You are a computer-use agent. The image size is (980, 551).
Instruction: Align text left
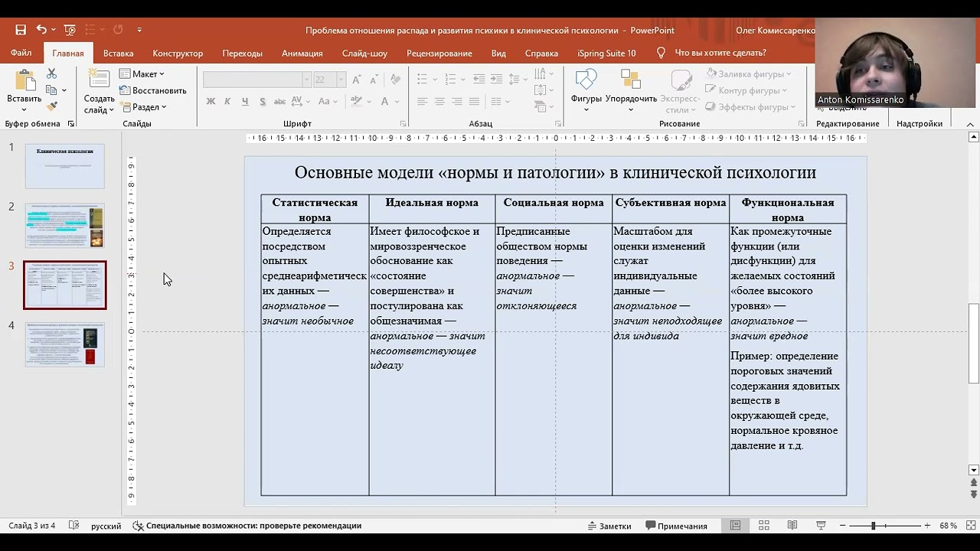[422, 101]
